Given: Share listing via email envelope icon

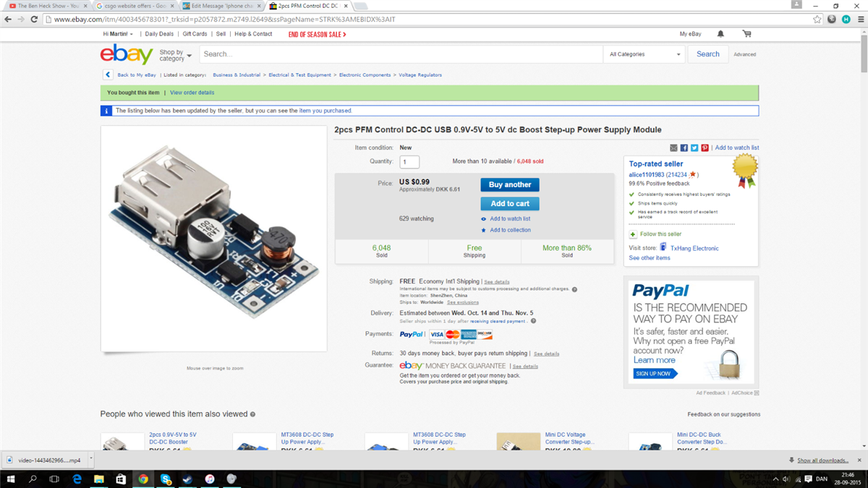Looking at the screenshot, I should (x=674, y=147).
